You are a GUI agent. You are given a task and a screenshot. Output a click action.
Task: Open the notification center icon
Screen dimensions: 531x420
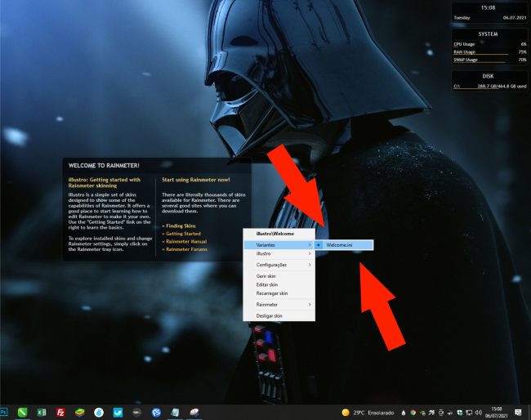tap(518, 413)
